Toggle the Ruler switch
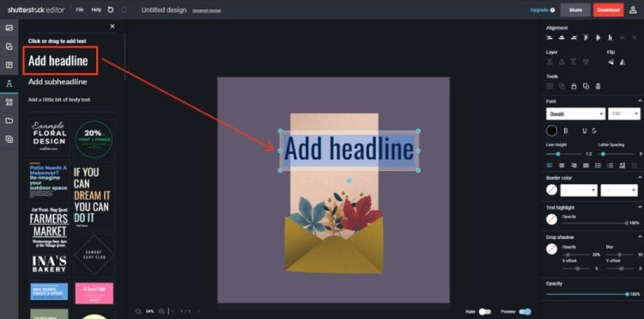Image resolution: width=644 pixels, height=319 pixels. click(x=484, y=311)
